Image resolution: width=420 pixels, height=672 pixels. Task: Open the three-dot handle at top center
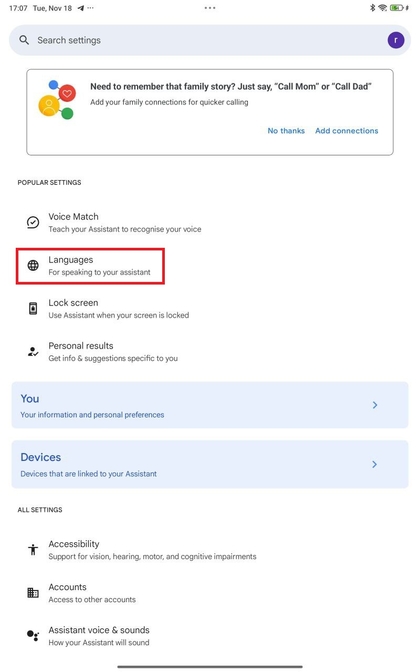point(210,8)
